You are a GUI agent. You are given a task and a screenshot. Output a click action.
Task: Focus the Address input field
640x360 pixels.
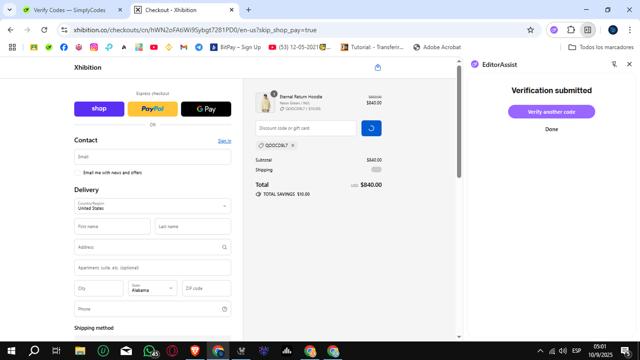153,247
